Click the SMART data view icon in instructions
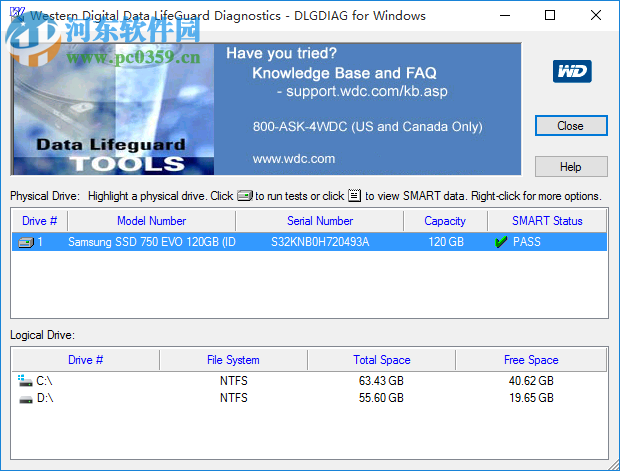This screenshot has width=620, height=471. pyautogui.click(x=354, y=195)
